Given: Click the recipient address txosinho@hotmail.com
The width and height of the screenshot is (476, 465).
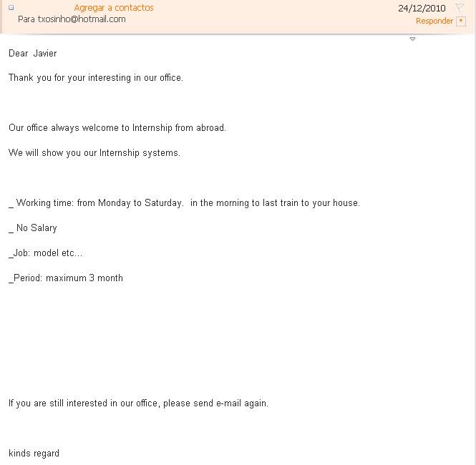Looking at the screenshot, I should point(81,19).
